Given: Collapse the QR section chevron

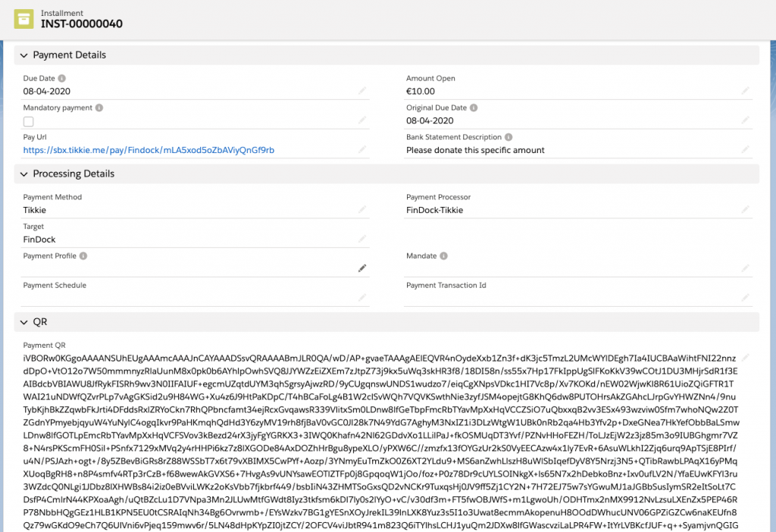Looking at the screenshot, I should click(x=24, y=322).
